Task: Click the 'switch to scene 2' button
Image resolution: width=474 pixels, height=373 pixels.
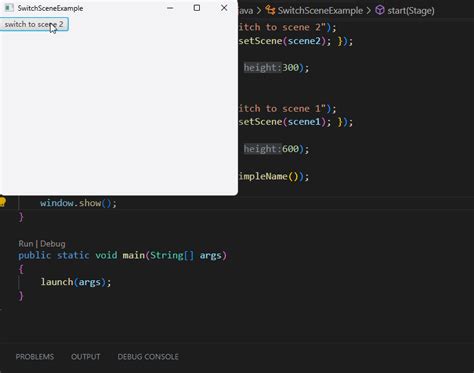Action: coord(34,24)
